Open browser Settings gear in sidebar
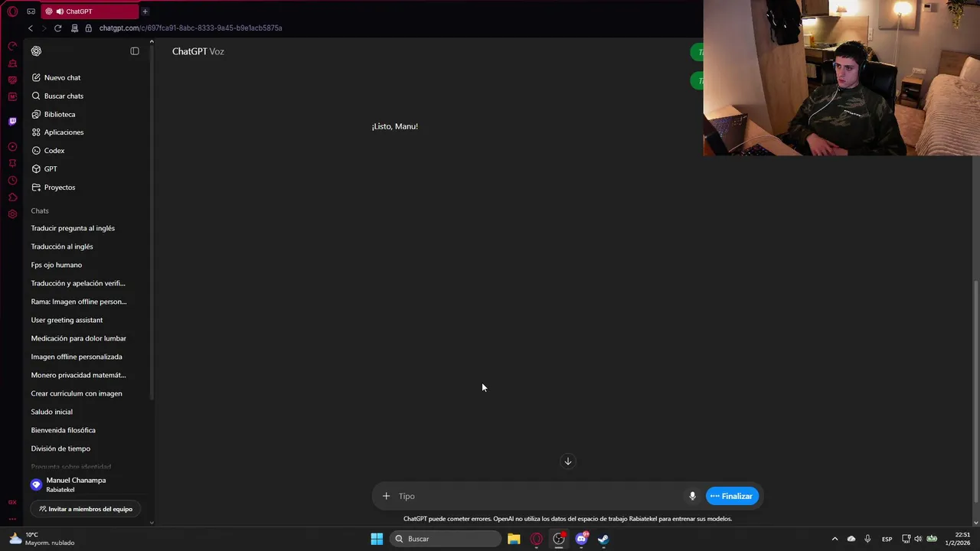980x551 pixels. (12, 214)
